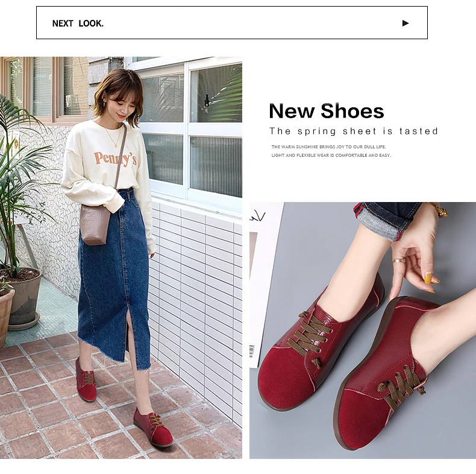
Task: Select the spring sheet is tasted subtitle
Action: [354, 131]
